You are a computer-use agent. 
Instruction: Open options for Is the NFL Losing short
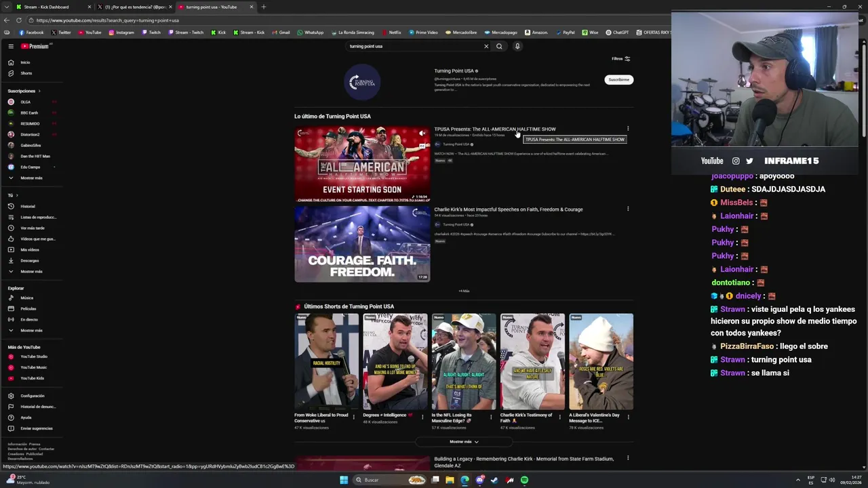click(491, 416)
